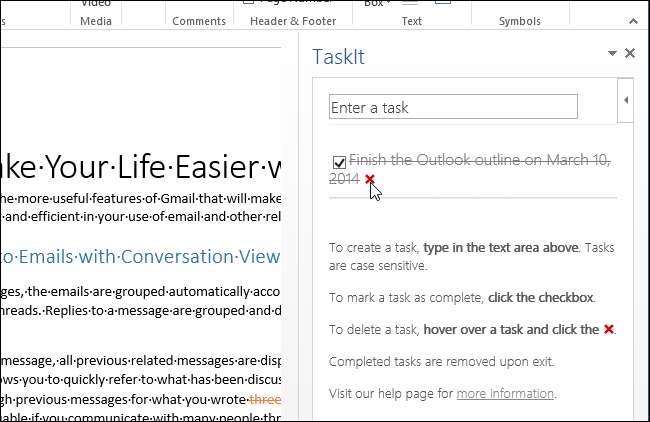Viewport: 650px width, 422px height.
Task: Click the Enter a task field
Action: point(453,107)
